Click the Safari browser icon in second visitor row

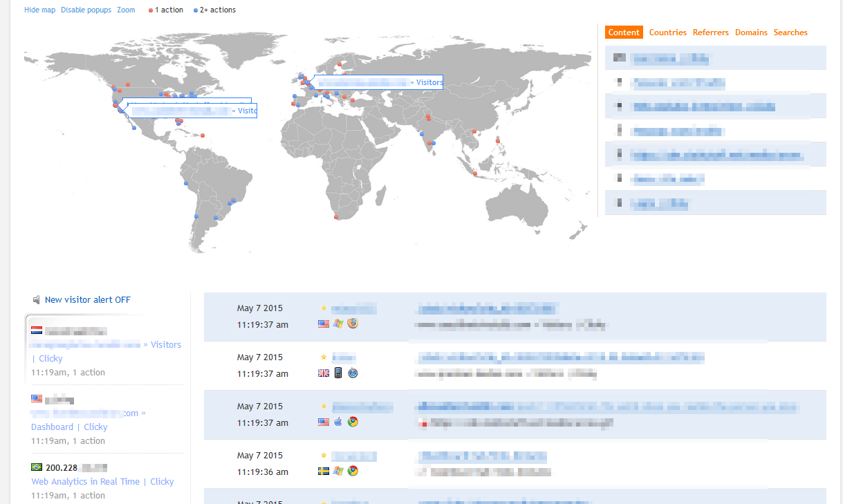353,373
